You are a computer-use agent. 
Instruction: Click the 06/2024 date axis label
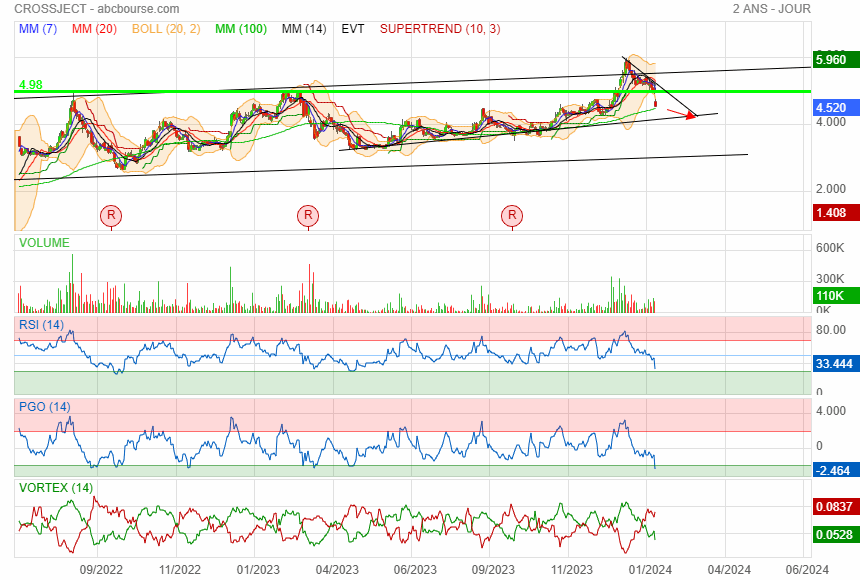[x=807, y=570]
